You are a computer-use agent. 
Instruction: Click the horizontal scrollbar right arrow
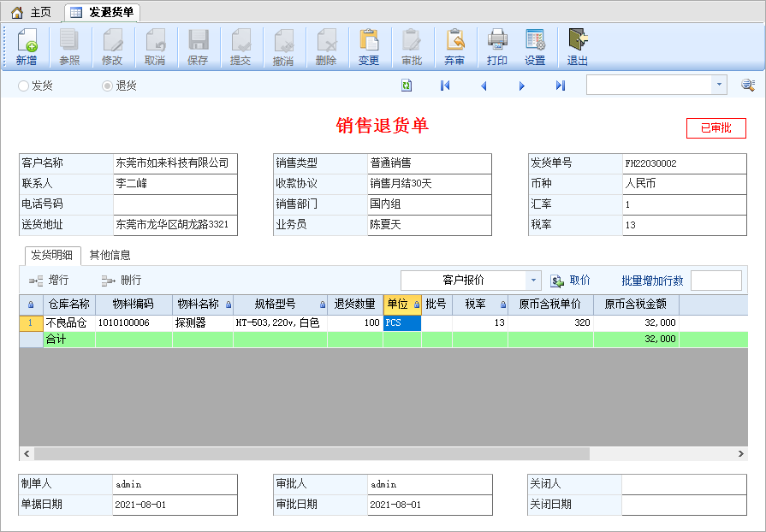click(739, 453)
